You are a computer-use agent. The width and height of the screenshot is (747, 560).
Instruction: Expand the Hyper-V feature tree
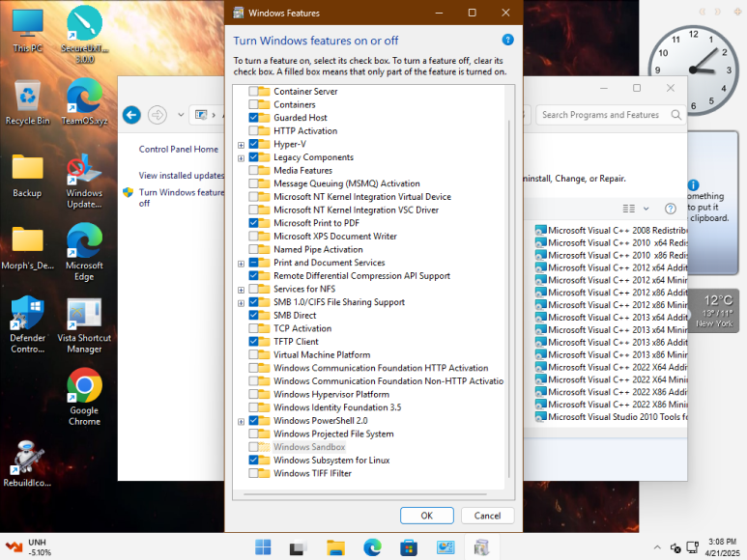[x=241, y=145]
